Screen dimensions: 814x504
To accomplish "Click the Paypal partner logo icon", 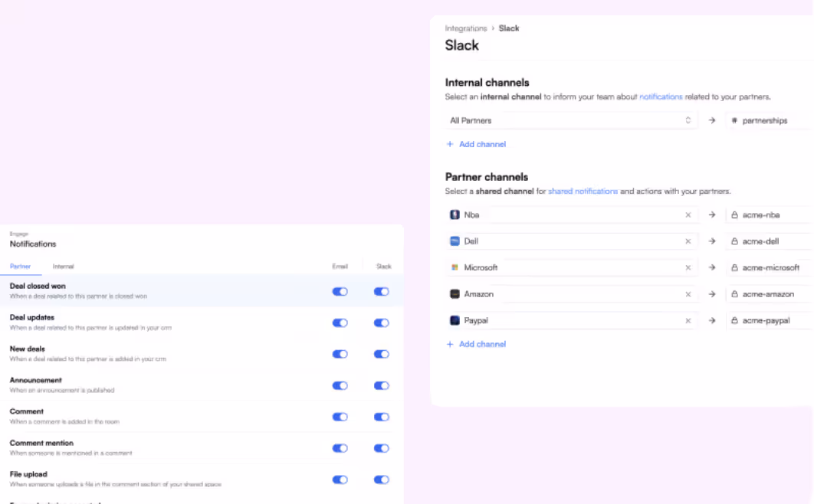I will click(455, 320).
